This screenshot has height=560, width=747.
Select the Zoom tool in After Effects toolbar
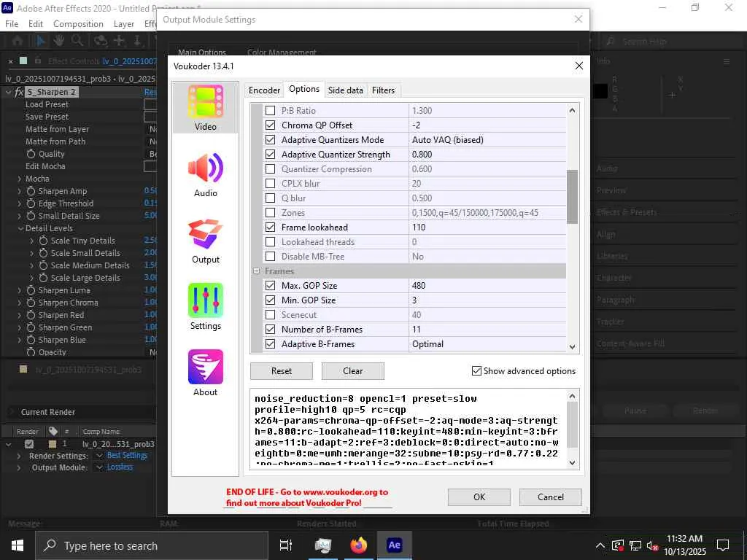77,41
